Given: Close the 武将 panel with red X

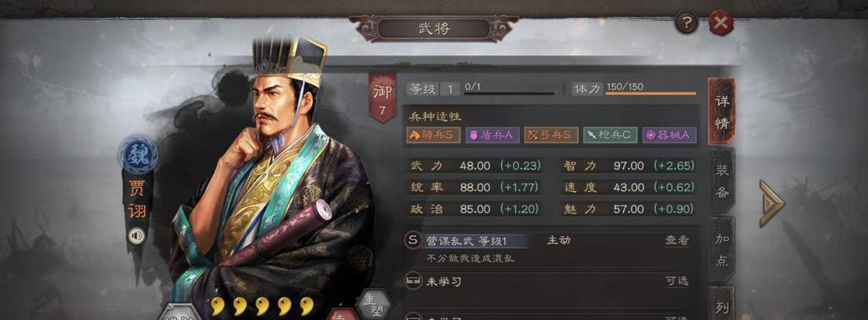Looking at the screenshot, I should coord(721,23).
